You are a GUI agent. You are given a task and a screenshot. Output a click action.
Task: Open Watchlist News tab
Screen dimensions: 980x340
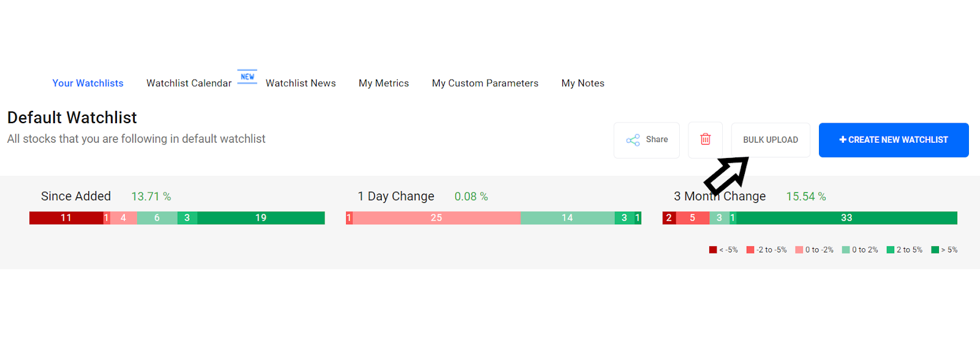click(301, 83)
